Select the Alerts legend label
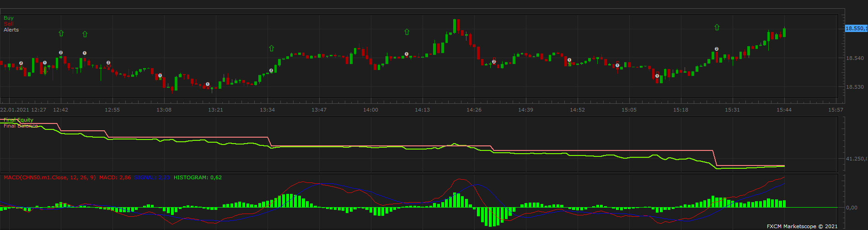This screenshot has width=868, height=230. coord(11,30)
